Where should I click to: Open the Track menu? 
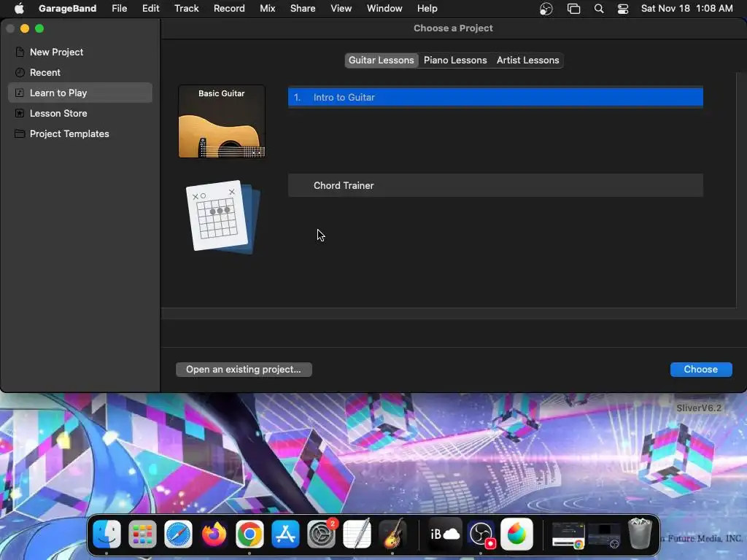click(186, 9)
